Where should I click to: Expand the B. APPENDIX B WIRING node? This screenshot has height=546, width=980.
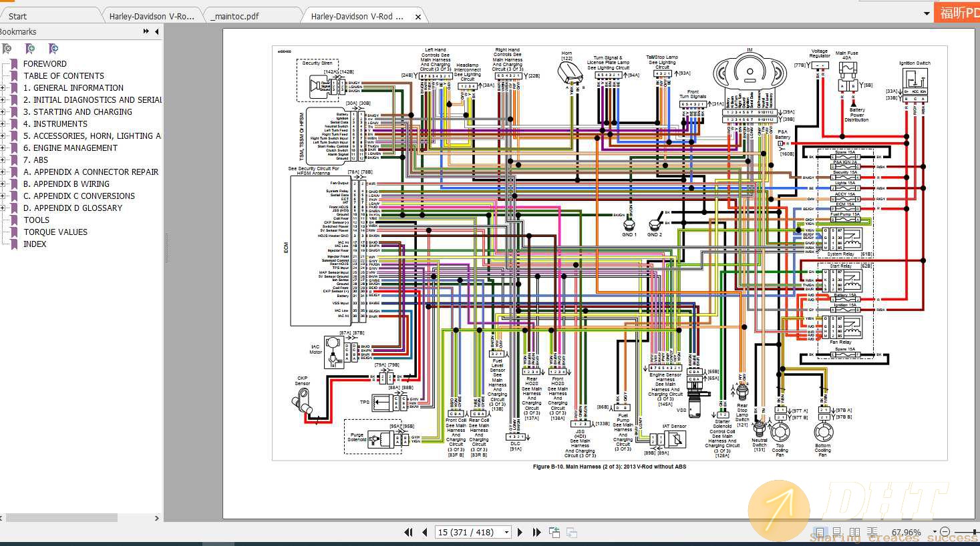point(3,184)
